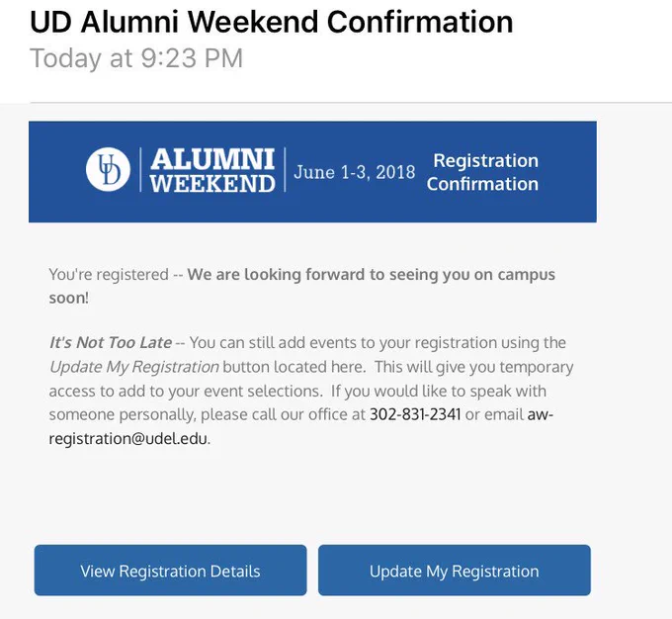Screen dimensions: 672x619
Task: Click the aw- start of the email address
Action: coord(541,414)
